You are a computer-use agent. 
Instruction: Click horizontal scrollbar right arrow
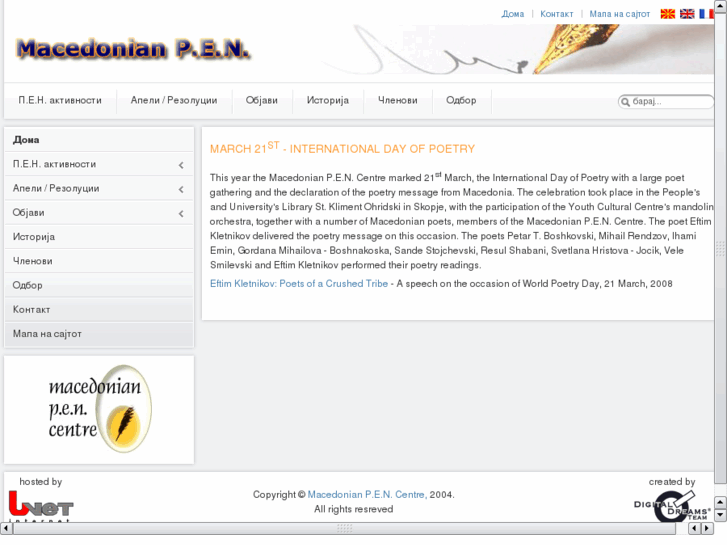(707, 528)
